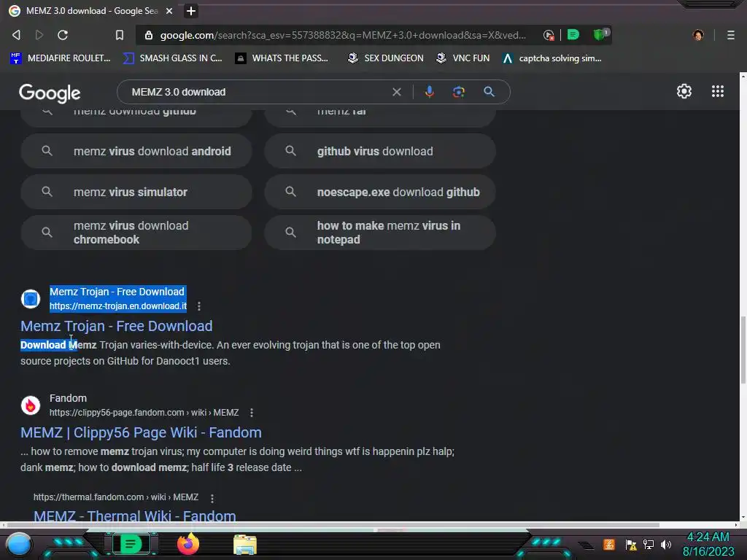Open File Explorer from the taskbar
The width and height of the screenshot is (747, 560).
245,544
